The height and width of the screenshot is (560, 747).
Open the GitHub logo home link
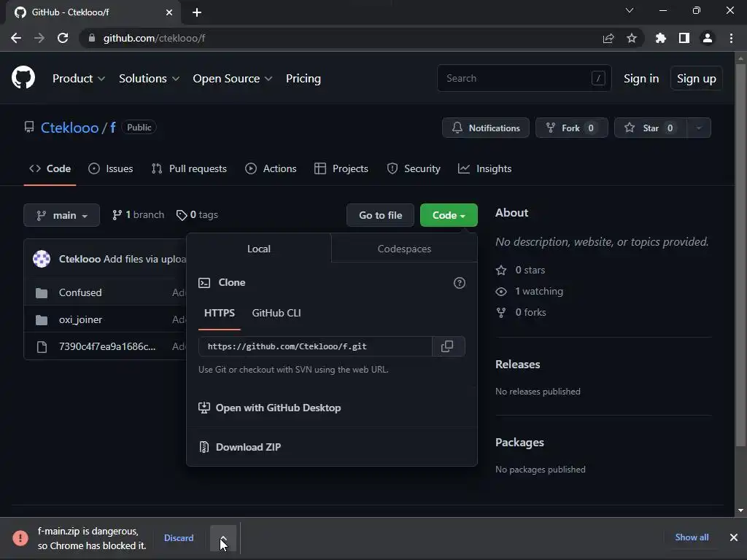coord(23,77)
